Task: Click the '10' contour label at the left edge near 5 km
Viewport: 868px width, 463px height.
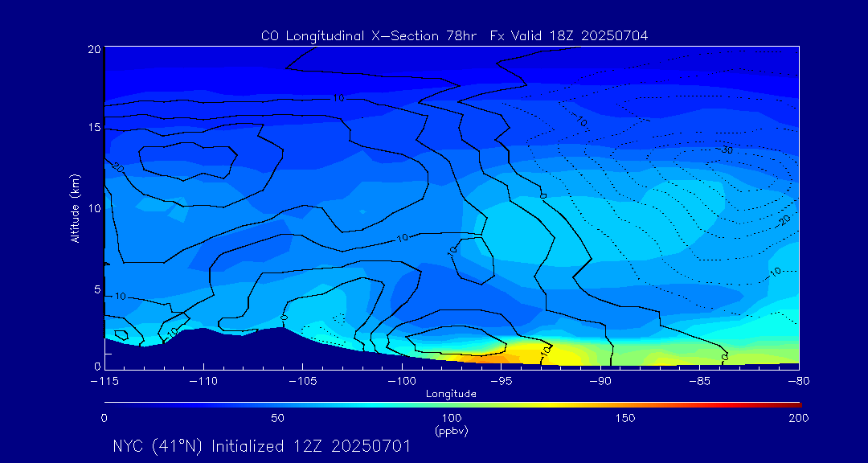Action: pyautogui.click(x=120, y=297)
